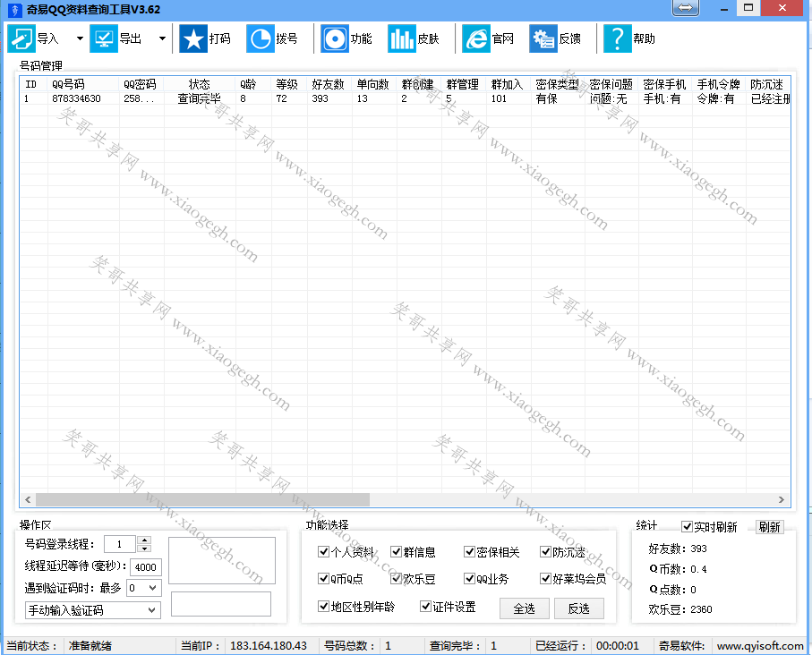Viewport: 812px width, 655px height.
Task: Click the double-arrow title bar button
Action: point(685,8)
